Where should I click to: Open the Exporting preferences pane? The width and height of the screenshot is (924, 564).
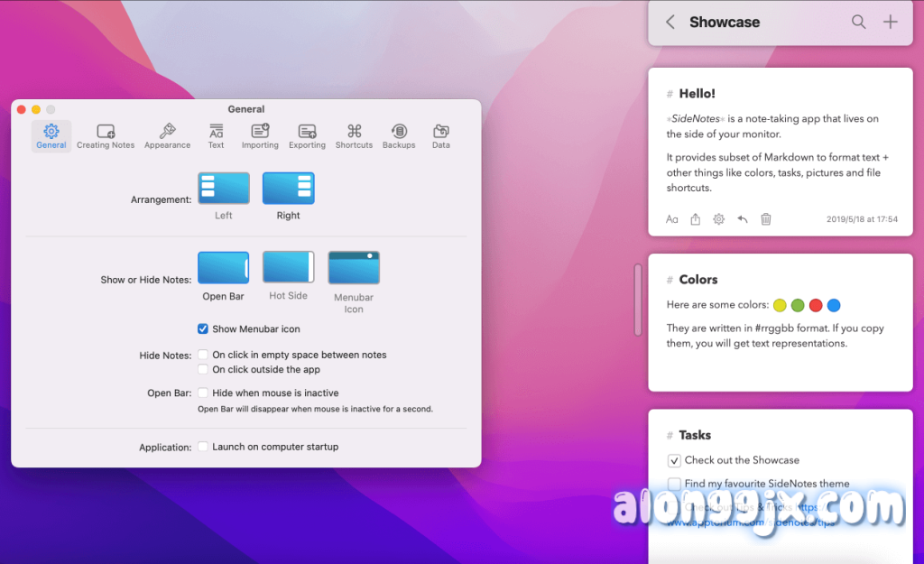point(307,136)
